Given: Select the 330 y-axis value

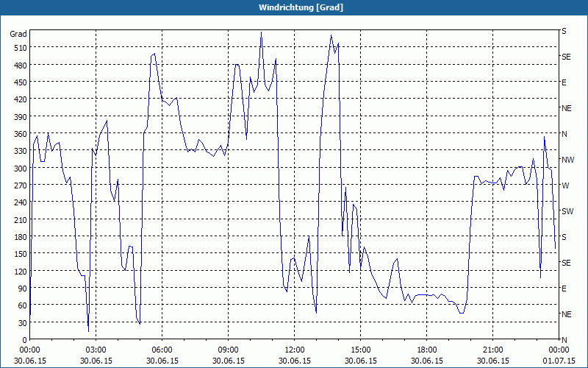Looking at the screenshot, I should point(21,151).
